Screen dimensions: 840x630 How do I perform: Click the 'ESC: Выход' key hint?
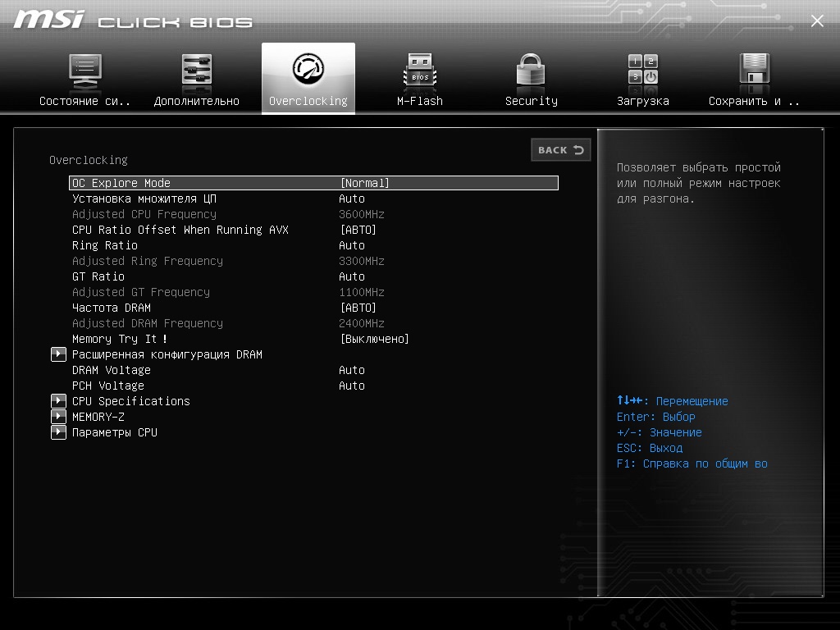click(650, 448)
